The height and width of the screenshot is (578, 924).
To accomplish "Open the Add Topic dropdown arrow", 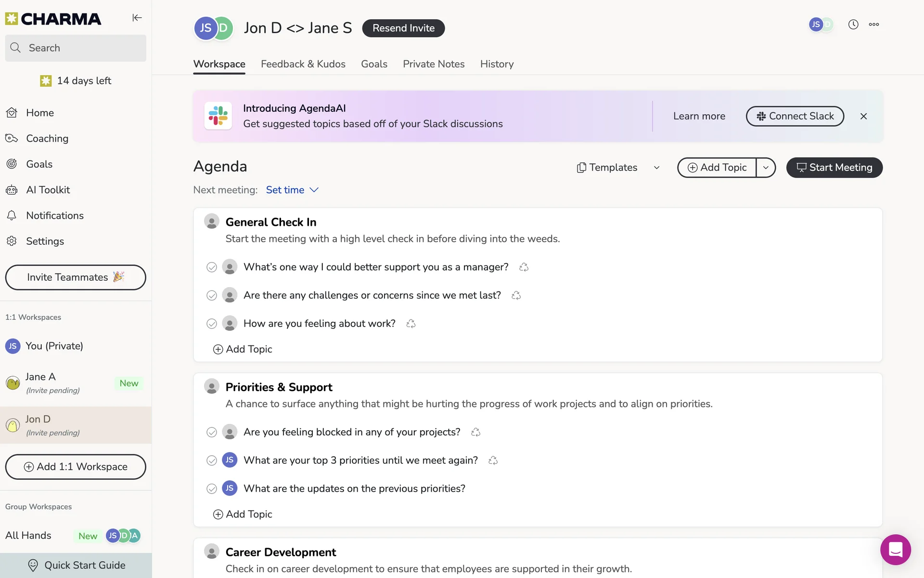I will pyautogui.click(x=766, y=168).
